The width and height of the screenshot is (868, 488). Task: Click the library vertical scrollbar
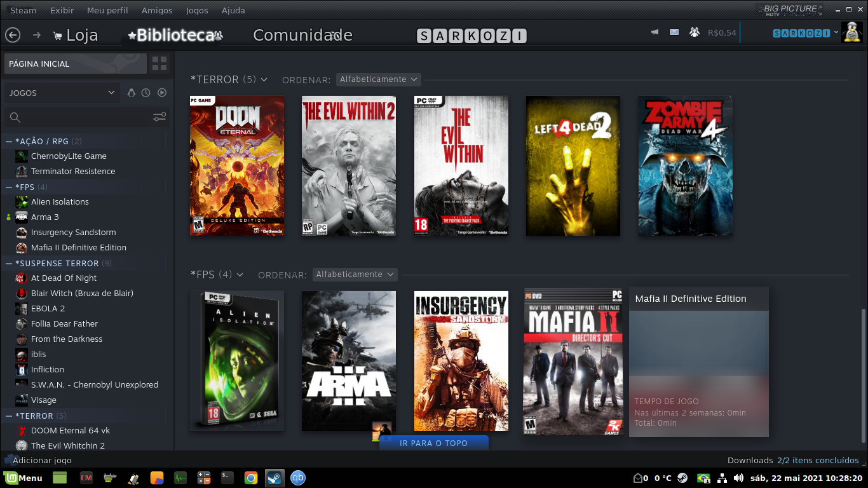862,375
